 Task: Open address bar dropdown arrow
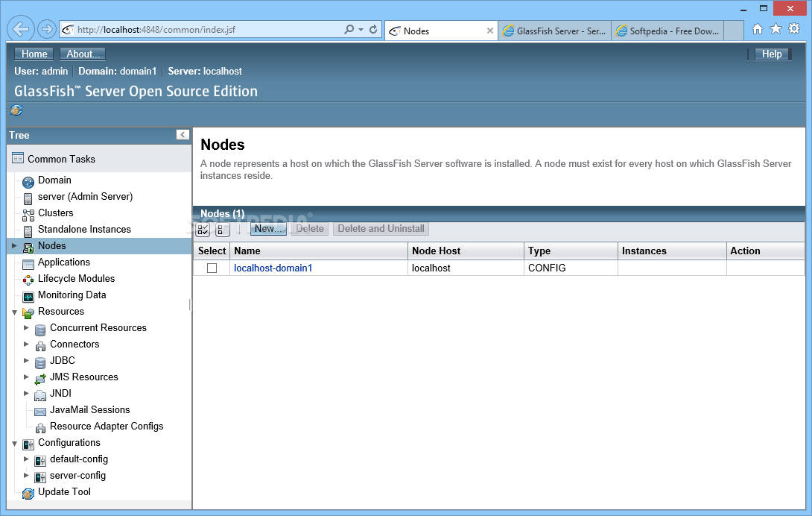click(361, 30)
